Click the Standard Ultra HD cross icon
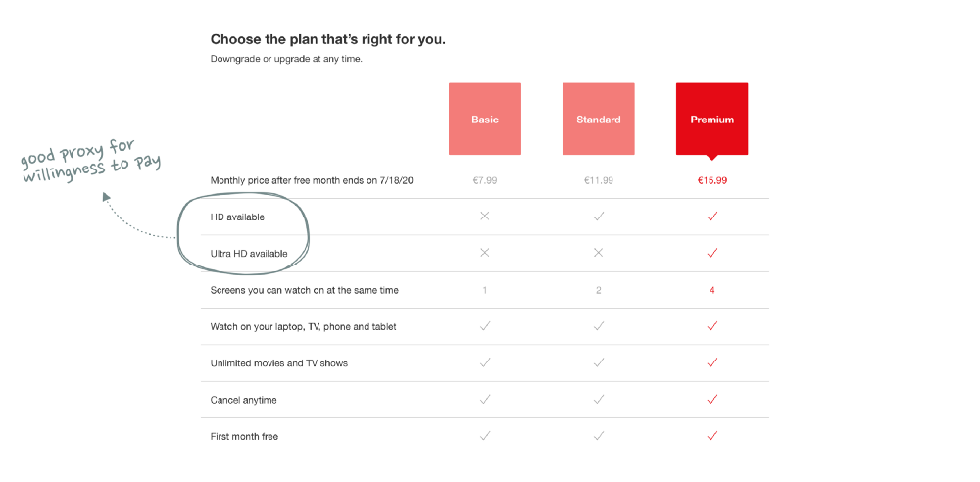This screenshot has width=980, height=482. (x=598, y=253)
